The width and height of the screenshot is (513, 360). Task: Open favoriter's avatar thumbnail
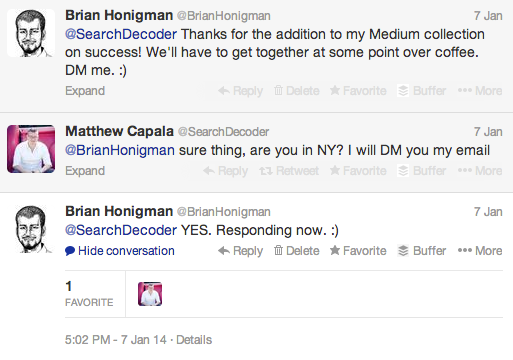(x=150, y=294)
